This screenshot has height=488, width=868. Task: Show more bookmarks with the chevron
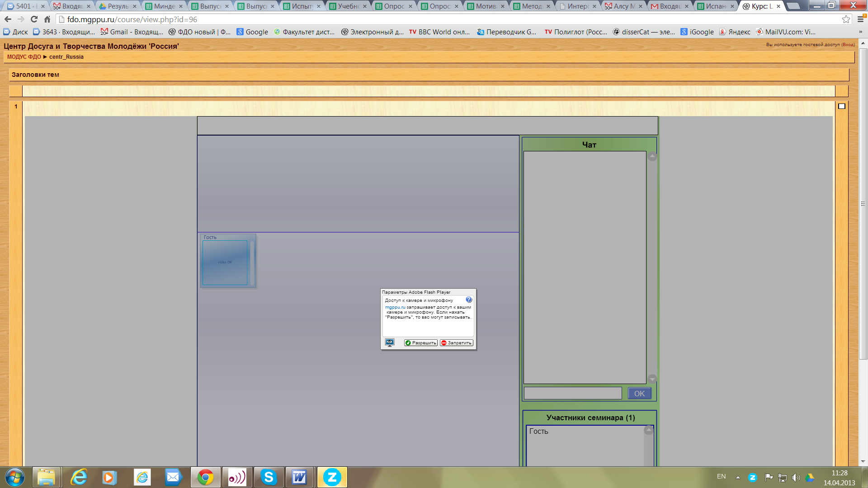point(860,32)
